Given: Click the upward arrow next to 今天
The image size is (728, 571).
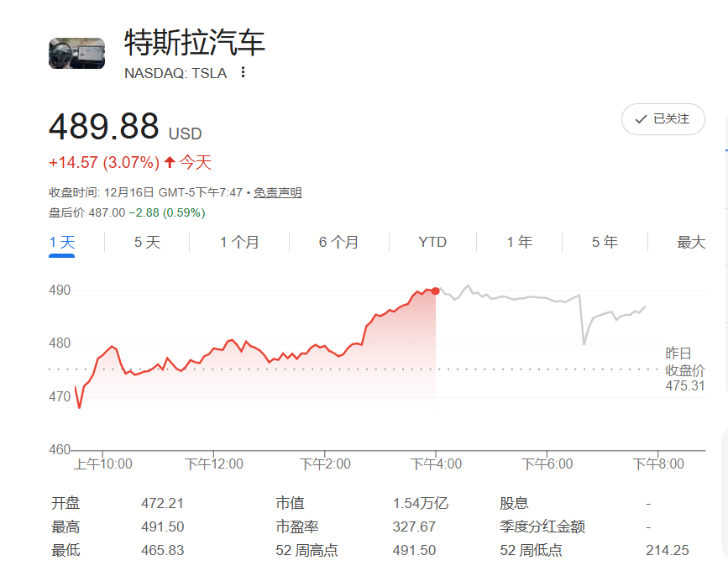Looking at the screenshot, I should 168,161.
